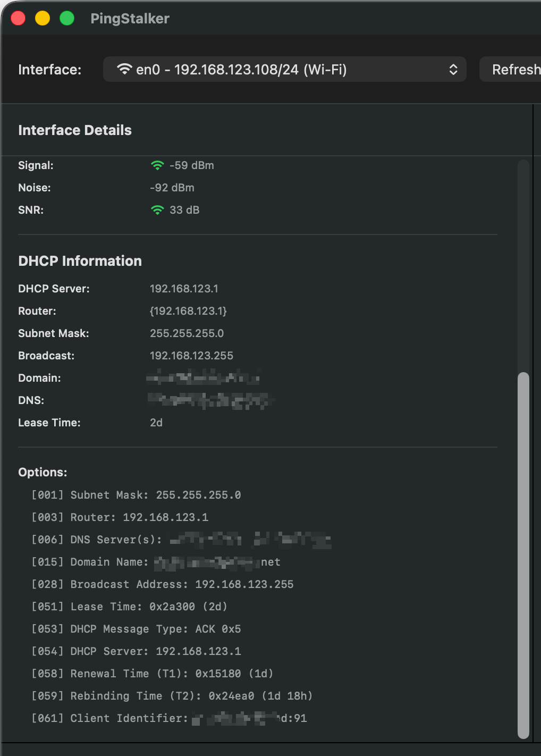Click the Interface Details heading

pyautogui.click(x=75, y=130)
